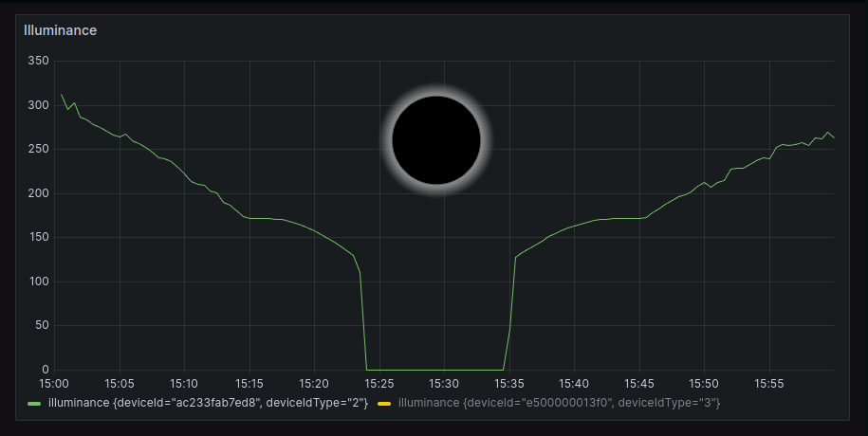The height and width of the screenshot is (436, 868).
Task: Click the yellow legend color swatch
Action: [x=384, y=405]
